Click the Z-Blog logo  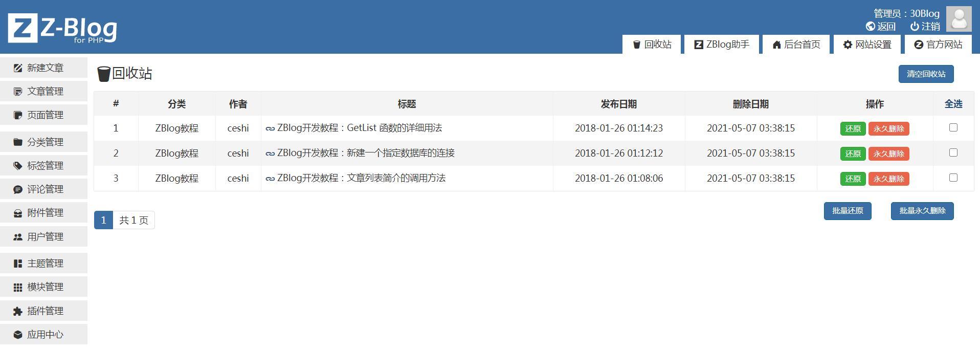62,28
